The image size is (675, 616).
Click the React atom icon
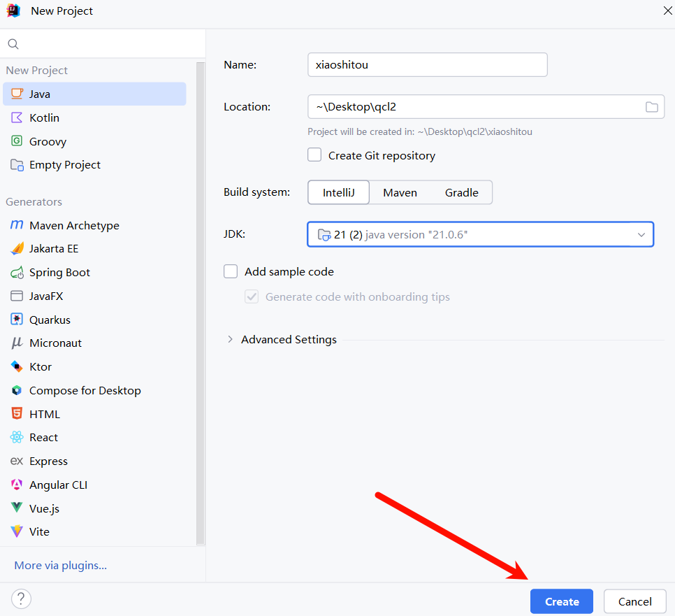point(16,437)
